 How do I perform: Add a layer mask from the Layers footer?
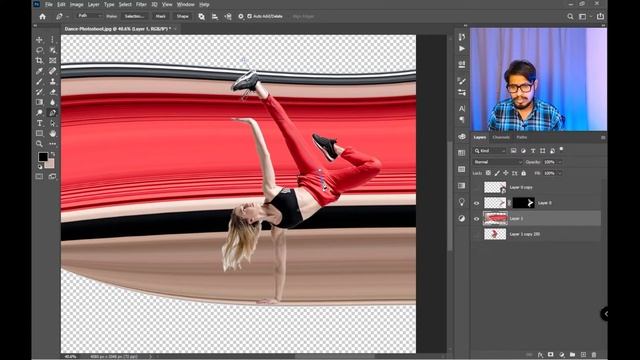[x=551, y=355]
